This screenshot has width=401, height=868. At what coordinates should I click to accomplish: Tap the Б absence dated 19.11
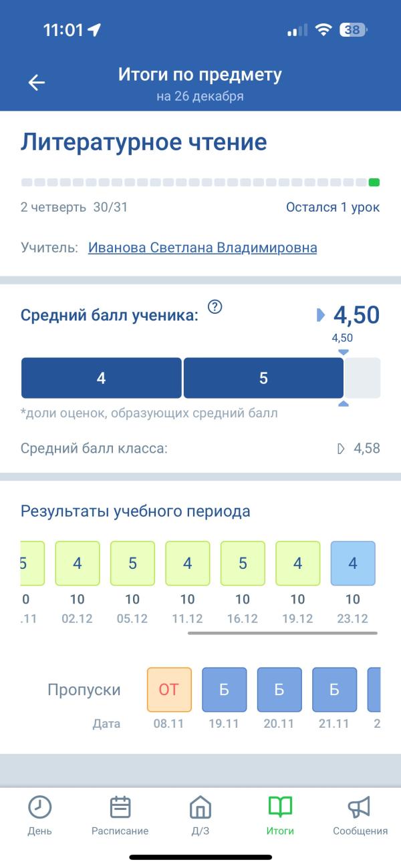(224, 689)
